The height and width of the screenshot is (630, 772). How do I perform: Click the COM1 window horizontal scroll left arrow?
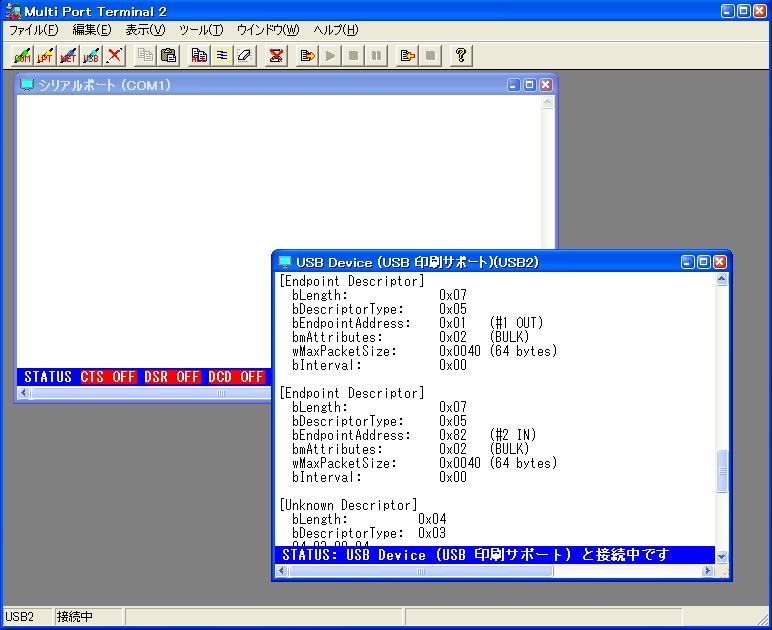[24, 393]
